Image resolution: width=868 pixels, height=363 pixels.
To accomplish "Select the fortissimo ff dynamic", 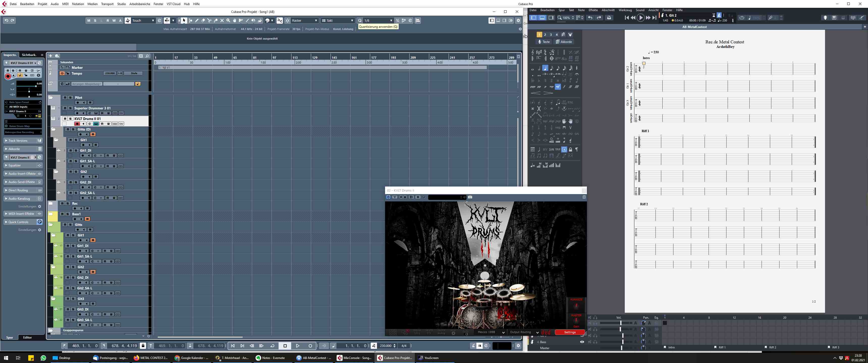I will click(571, 87).
